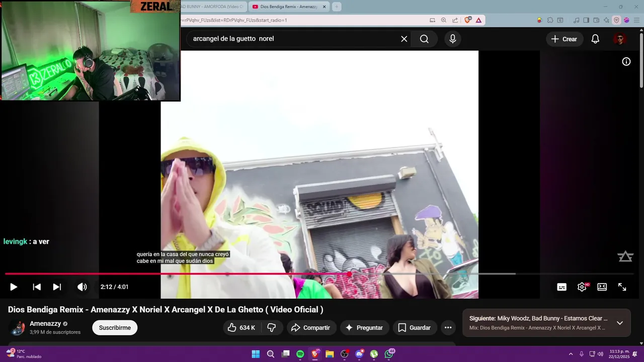
Task: Clear the YouTube search box text
Action: pyautogui.click(x=404, y=39)
